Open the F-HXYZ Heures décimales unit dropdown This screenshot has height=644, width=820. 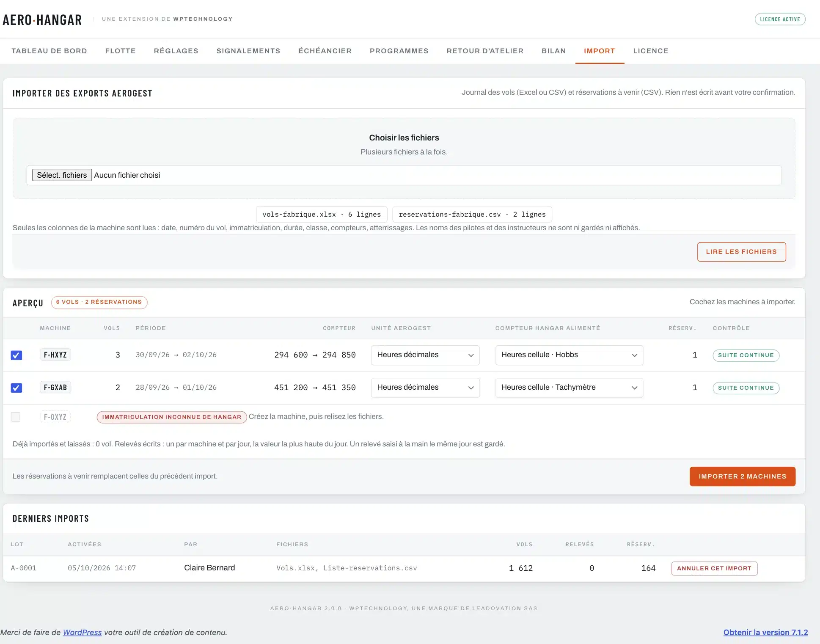pos(425,355)
